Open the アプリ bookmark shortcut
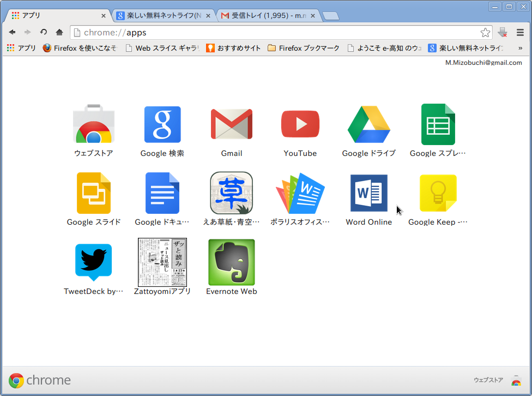The image size is (532, 396). [x=21, y=48]
